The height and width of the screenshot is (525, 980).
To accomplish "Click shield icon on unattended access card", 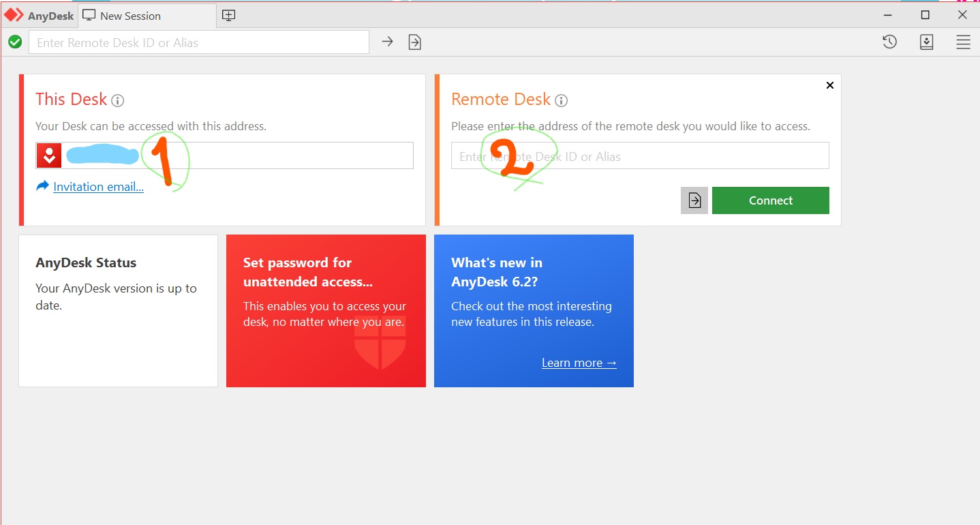I will pyautogui.click(x=380, y=343).
